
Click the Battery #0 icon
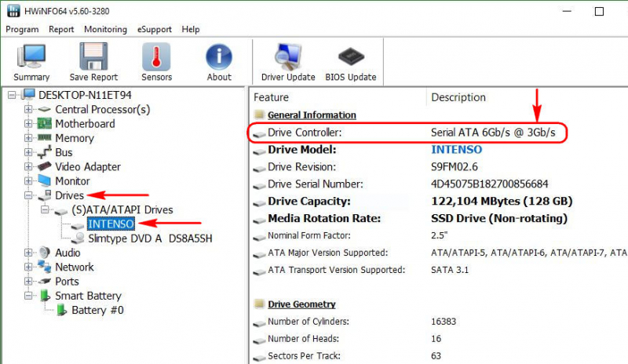61,310
